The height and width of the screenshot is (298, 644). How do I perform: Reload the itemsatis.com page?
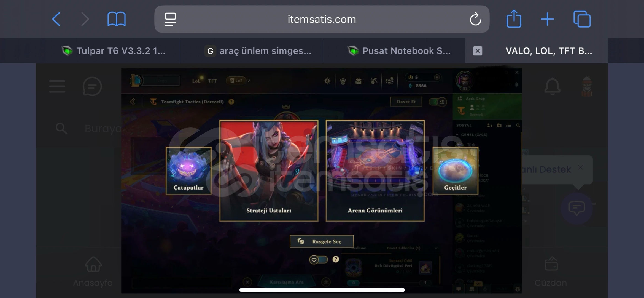coord(475,19)
